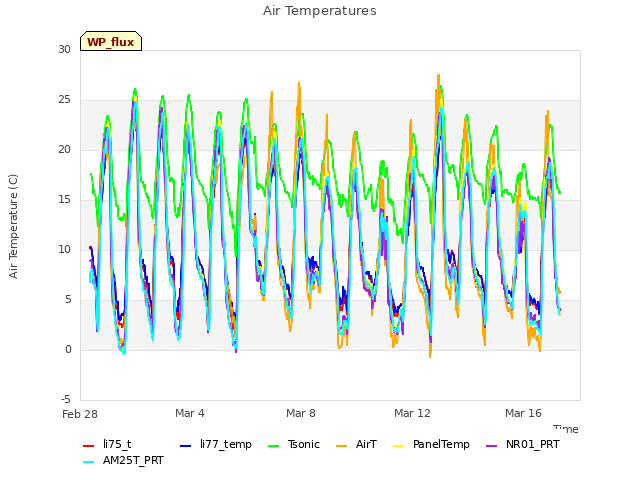Screen dimensions: 640x480
Task: Click the red li75_t legend swatch
Action: pos(89,446)
